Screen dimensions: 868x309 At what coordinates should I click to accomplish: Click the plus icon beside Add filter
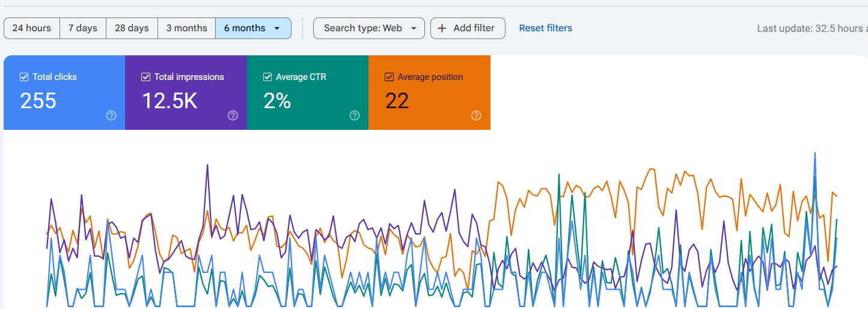click(442, 28)
